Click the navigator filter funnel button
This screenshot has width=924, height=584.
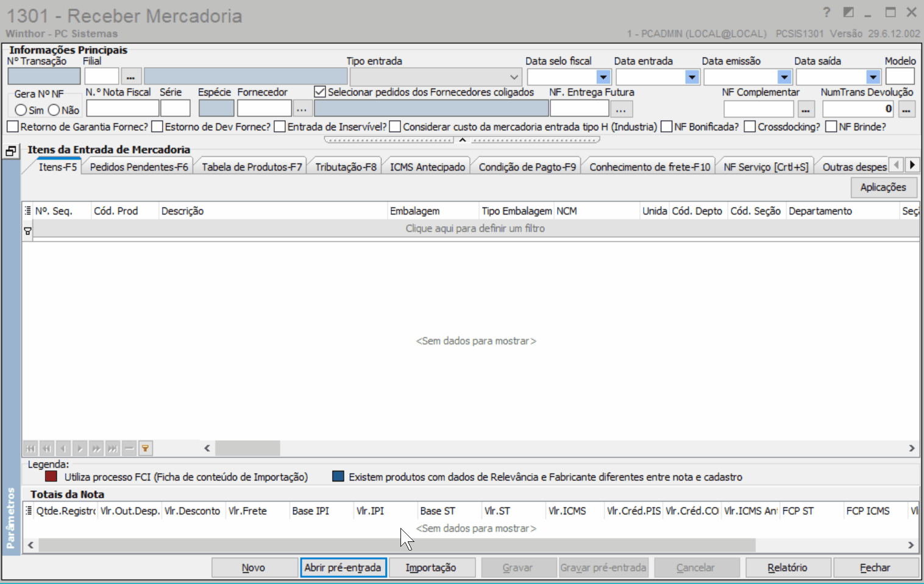tap(145, 449)
